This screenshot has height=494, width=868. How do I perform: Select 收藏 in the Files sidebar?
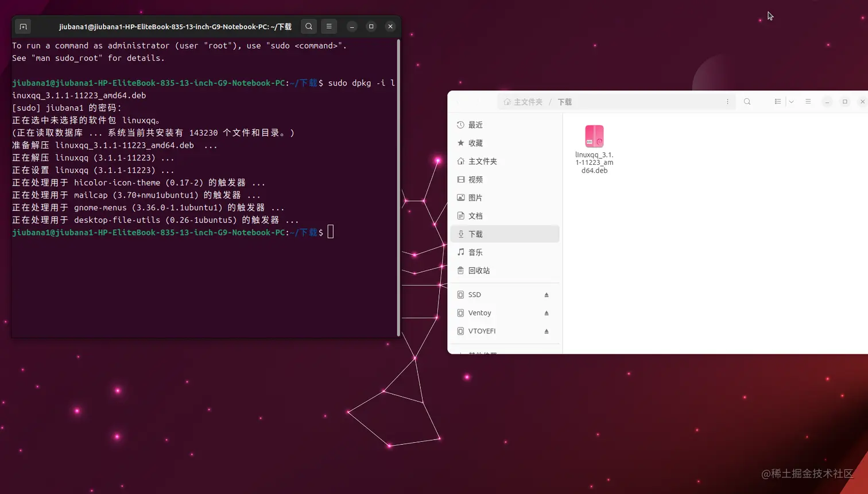click(505, 143)
